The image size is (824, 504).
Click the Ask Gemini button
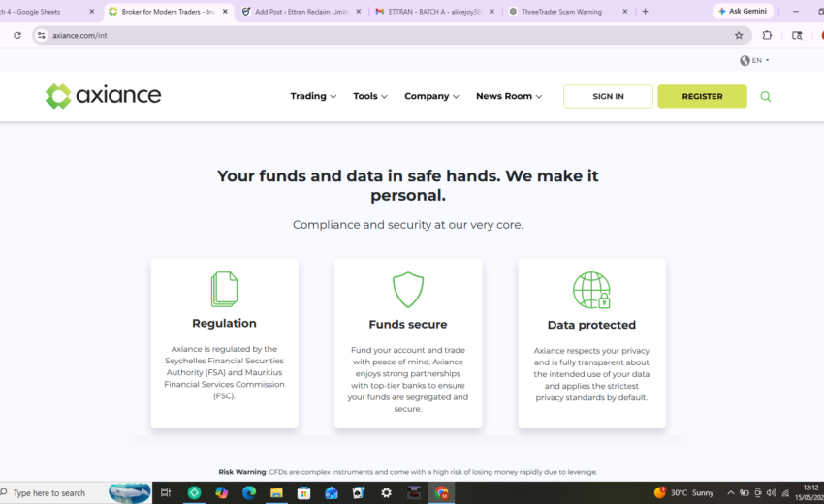[x=743, y=11]
